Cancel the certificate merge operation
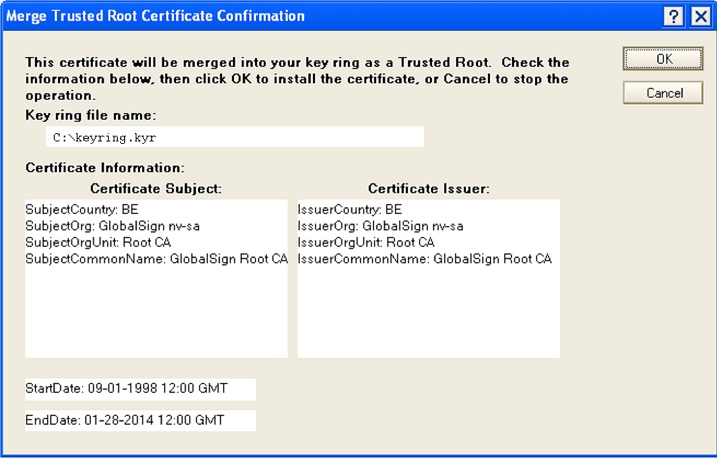 (x=663, y=93)
